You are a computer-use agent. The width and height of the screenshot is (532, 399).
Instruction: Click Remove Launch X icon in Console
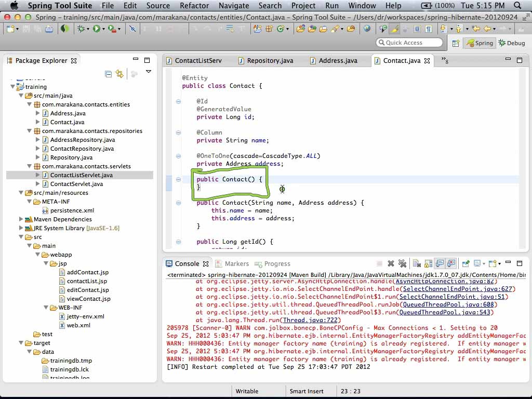point(391,263)
